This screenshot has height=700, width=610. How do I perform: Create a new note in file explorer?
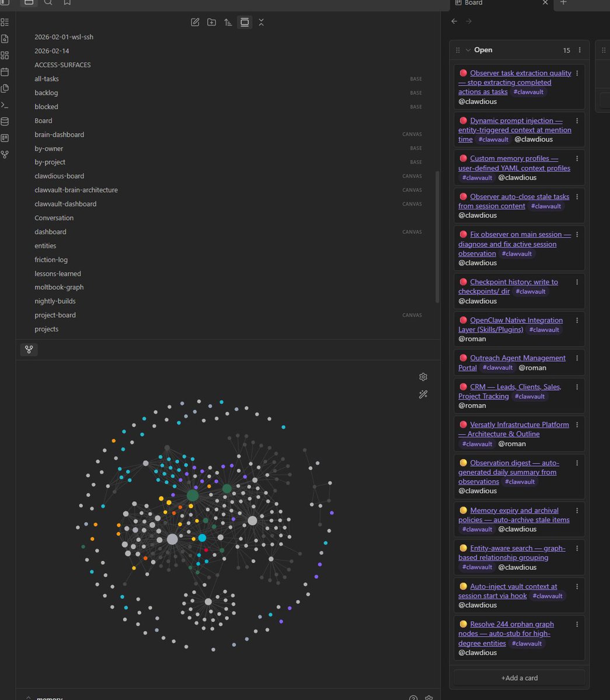(195, 22)
